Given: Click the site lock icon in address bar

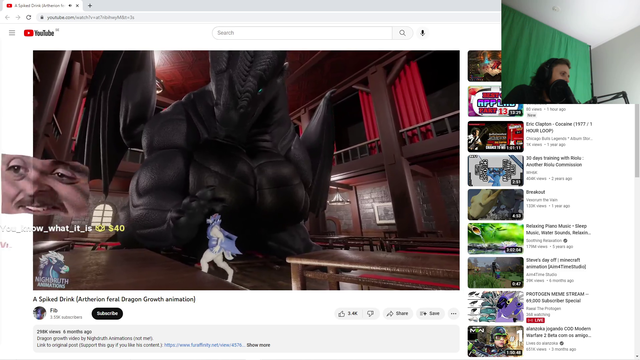Looking at the screenshot, I should coord(41,18).
